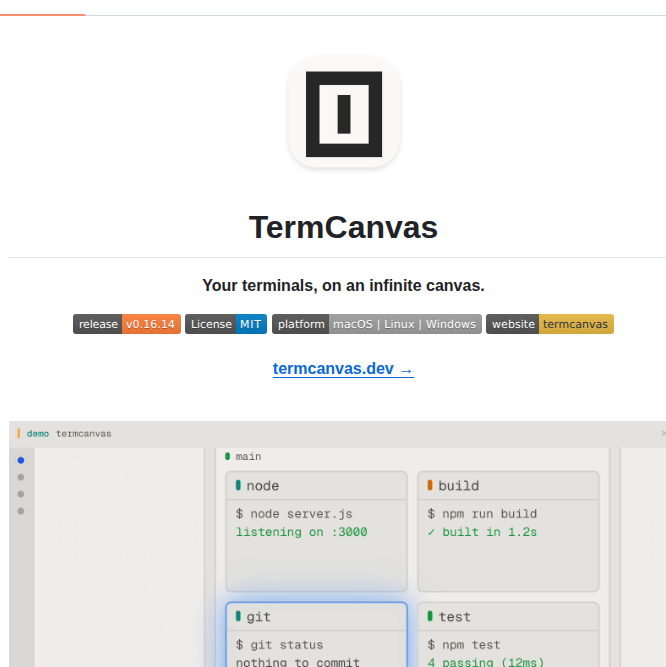
Task: Click the platform macOS Linux Windows badge
Action: [377, 324]
